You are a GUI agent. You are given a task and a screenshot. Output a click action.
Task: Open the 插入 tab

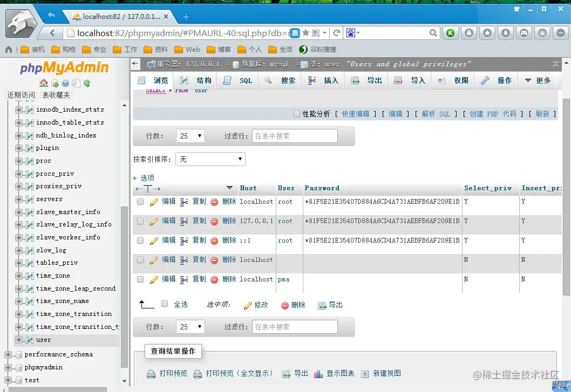click(323, 80)
